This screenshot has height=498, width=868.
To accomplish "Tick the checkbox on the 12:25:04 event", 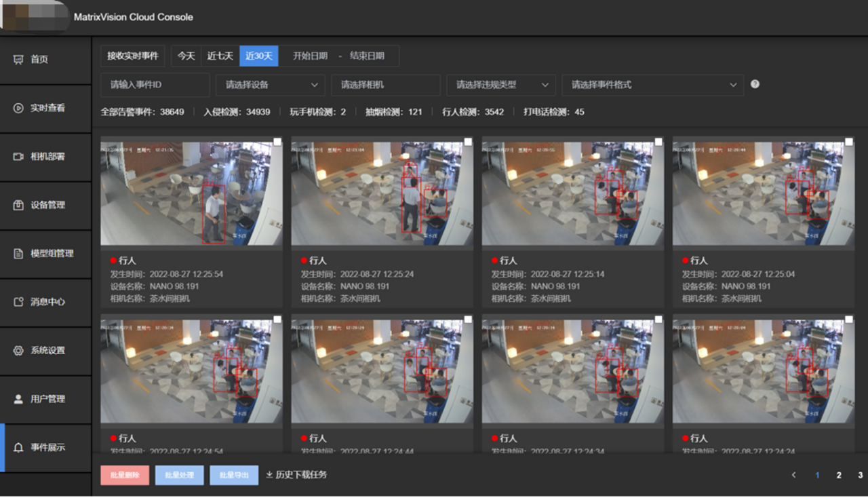I will pyautogui.click(x=849, y=142).
